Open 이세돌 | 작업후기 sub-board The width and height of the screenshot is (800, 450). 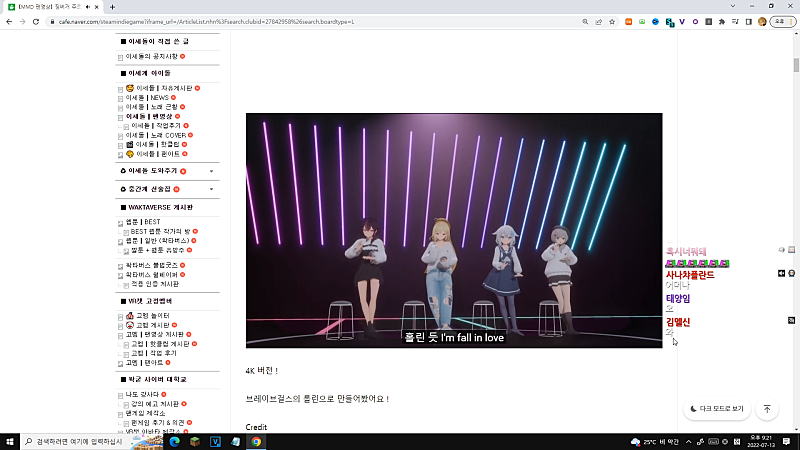[156, 126]
